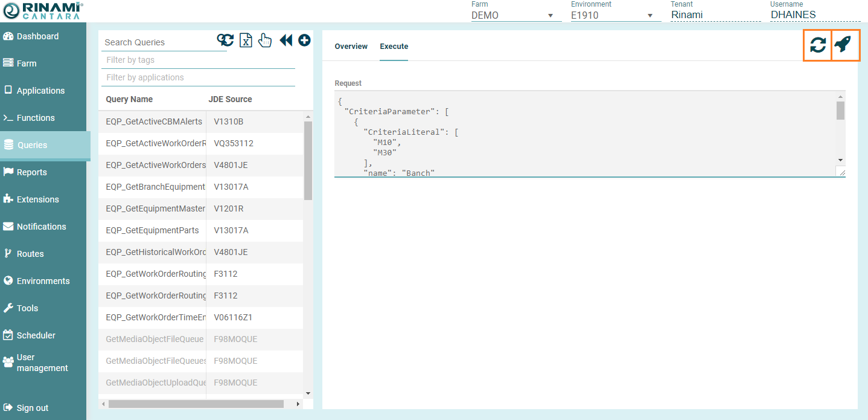Click the refresh queries list icon
Screen dimensions: 868x420
click(x=225, y=40)
